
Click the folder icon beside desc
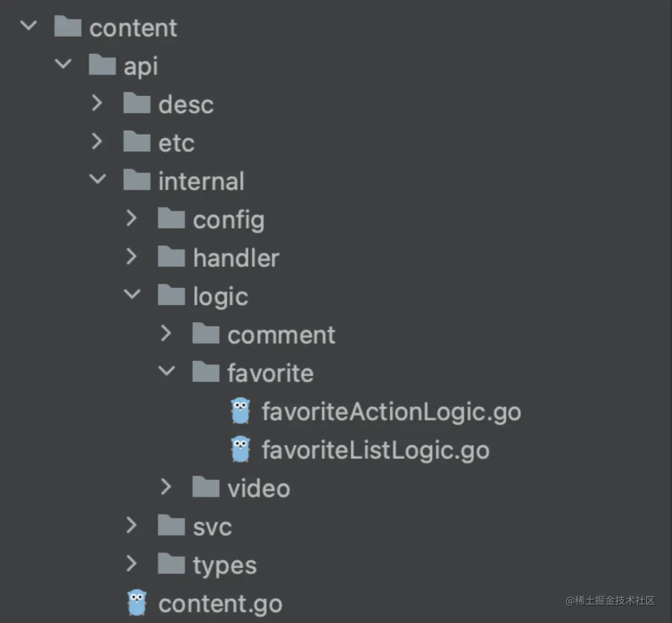coord(136,104)
